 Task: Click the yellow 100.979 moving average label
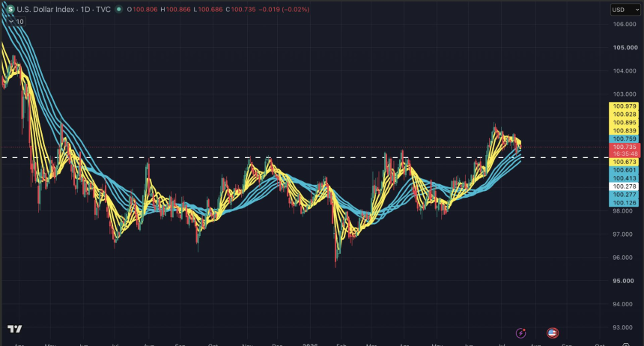pyautogui.click(x=624, y=106)
